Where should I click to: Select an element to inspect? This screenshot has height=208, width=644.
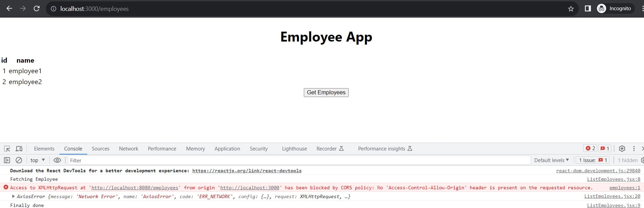coord(7,149)
